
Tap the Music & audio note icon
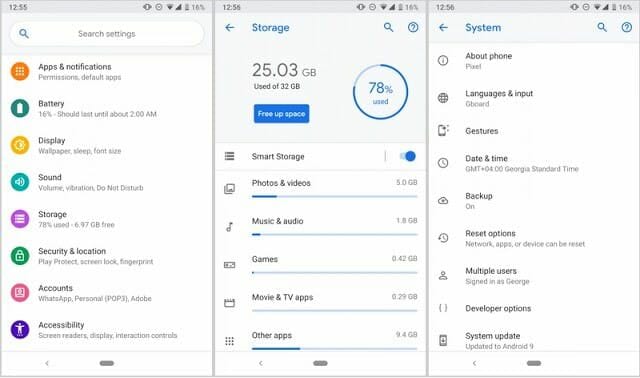pos(229,227)
